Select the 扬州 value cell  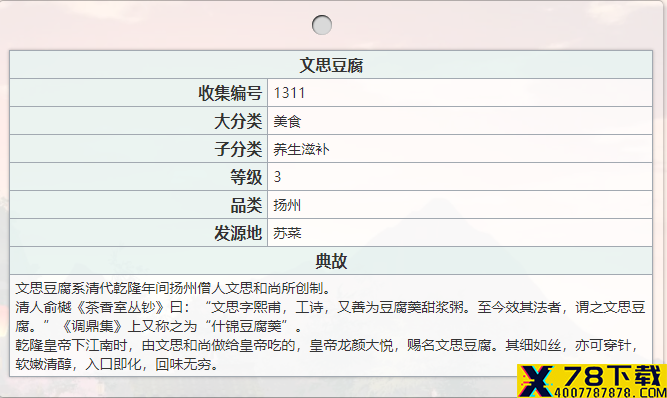[x=460, y=205]
